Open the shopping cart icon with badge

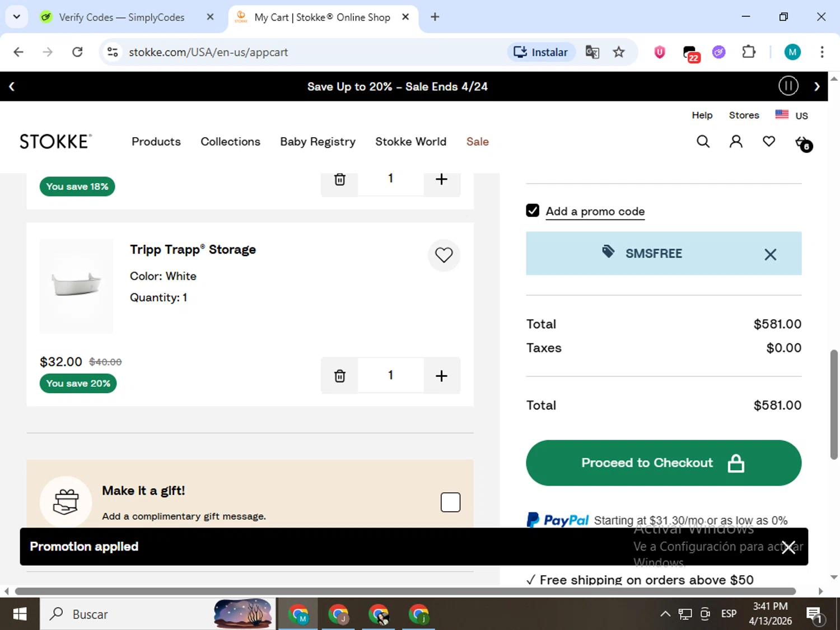803,143
